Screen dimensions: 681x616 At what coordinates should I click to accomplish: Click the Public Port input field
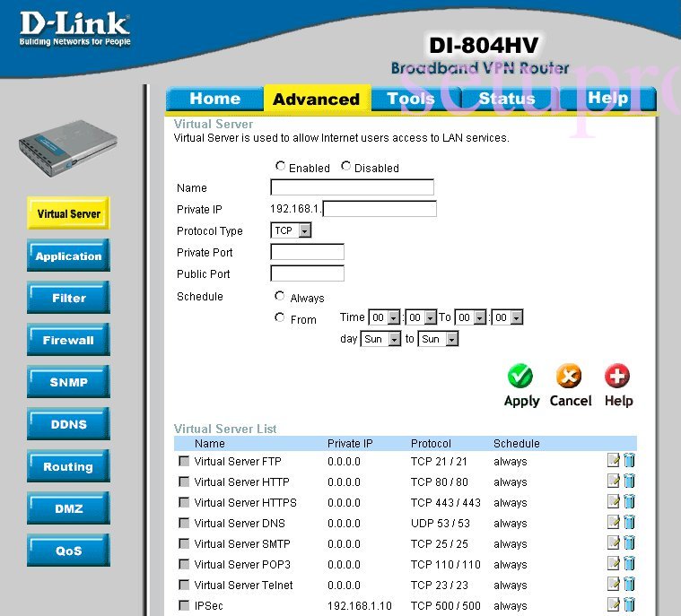coord(307,273)
